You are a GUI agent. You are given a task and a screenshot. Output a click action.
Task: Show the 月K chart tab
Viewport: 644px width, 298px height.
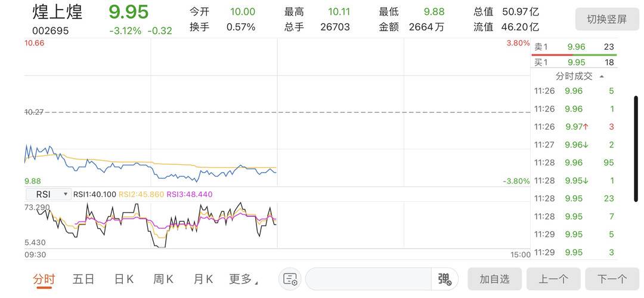(203, 279)
